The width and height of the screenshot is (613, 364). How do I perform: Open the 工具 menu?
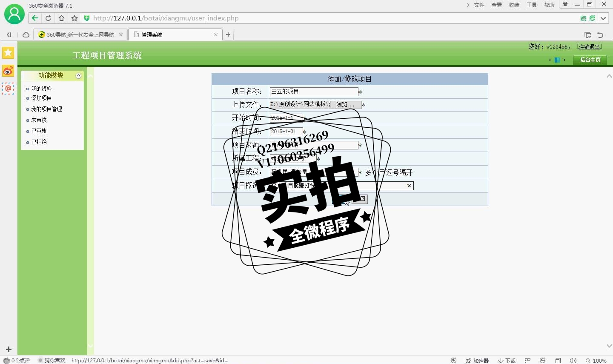tap(532, 5)
